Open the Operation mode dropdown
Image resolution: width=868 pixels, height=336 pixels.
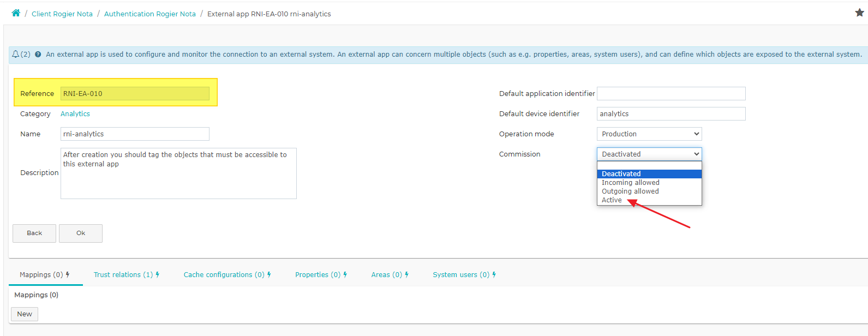pos(649,134)
